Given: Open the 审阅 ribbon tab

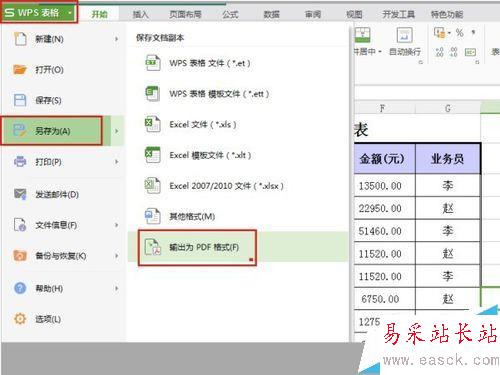Looking at the screenshot, I should point(313,14).
